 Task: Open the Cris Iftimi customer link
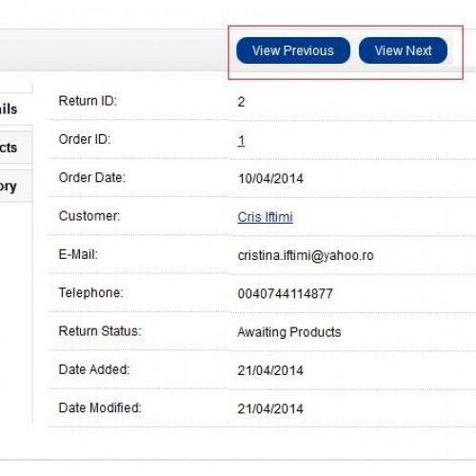pyautogui.click(x=265, y=217)
